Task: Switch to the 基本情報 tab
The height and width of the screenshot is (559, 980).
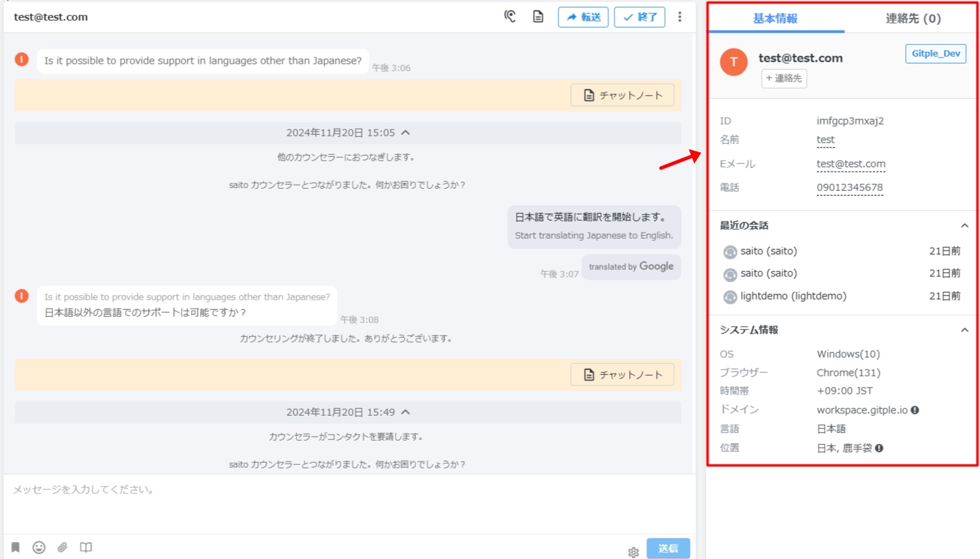Action: click(775, 19)
